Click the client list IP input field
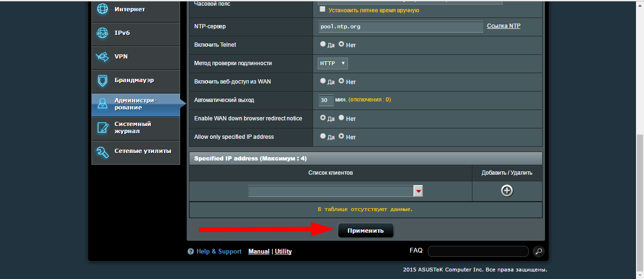The width and height of the screenshot is (644, 279). click(331, 191)
